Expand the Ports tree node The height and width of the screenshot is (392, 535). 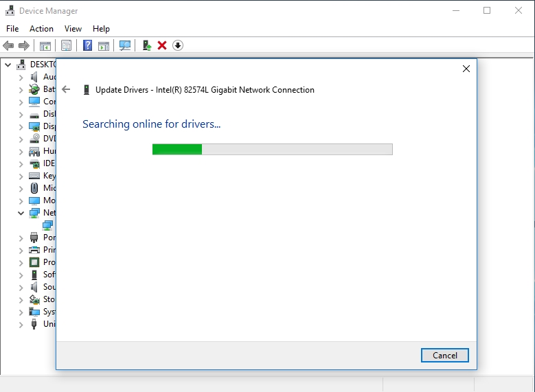[21, 238]
